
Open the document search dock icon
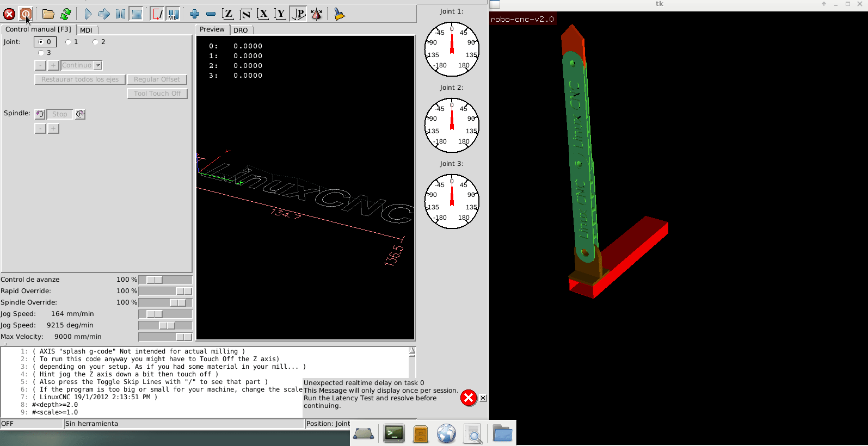[473, 433]
